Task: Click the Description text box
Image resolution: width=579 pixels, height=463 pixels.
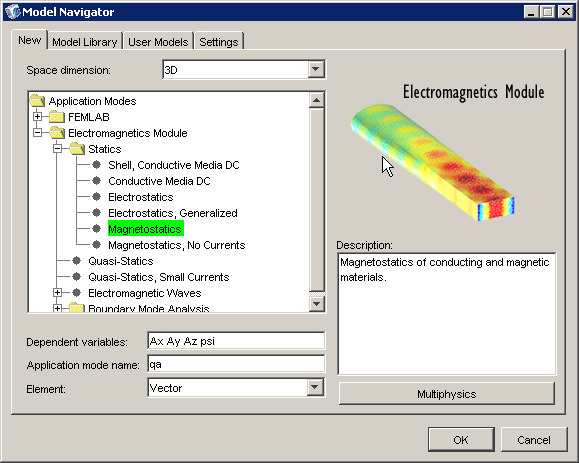Action: click(446, 314)
